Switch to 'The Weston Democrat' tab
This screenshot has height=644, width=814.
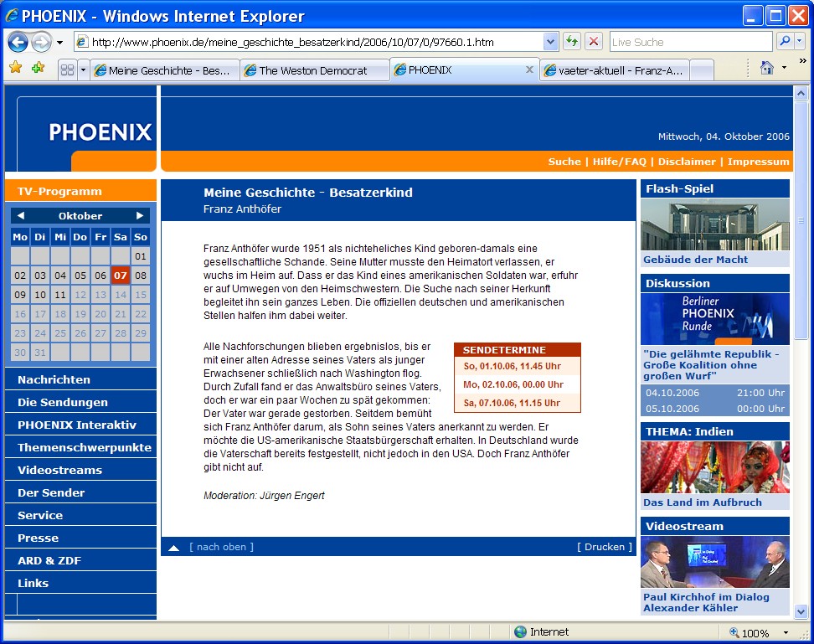(x=315, y=70)
